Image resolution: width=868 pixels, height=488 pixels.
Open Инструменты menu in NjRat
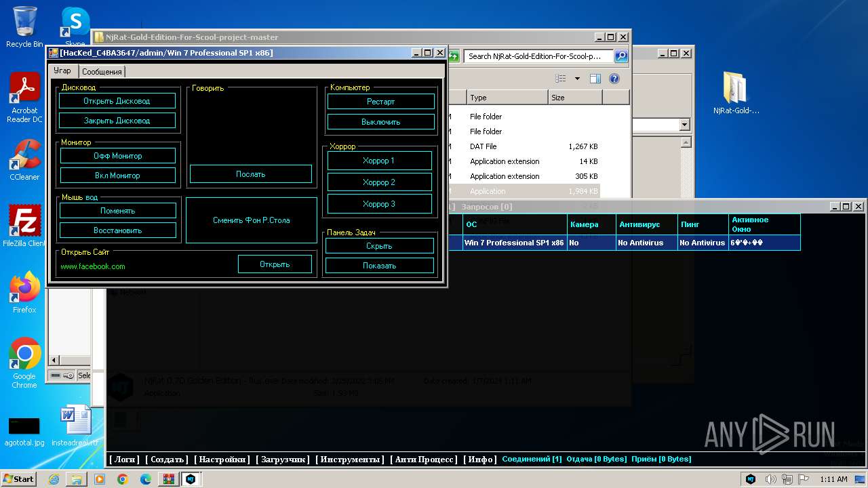pos(350,459)
